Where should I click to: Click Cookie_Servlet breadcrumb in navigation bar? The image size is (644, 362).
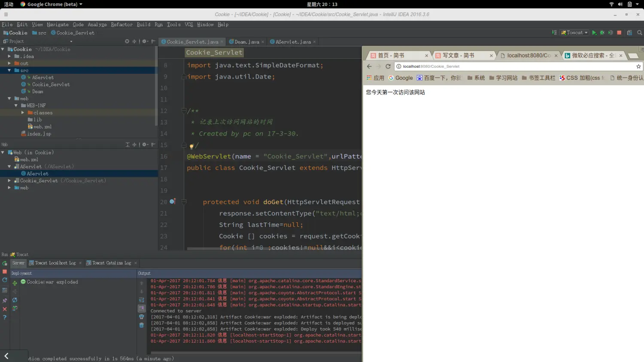(x=73, y=33)
